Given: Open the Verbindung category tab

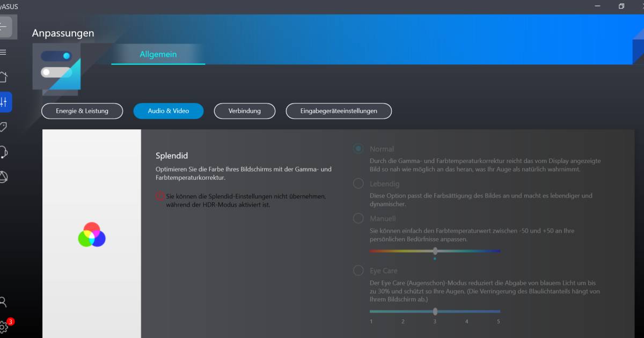Looking at the screenshot, I should pyautogui.click(x=245, y=111).
